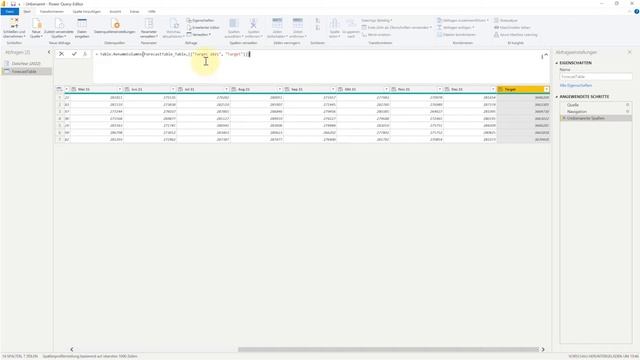Open filter dropdown of Aug 21 column

point(280,89)
